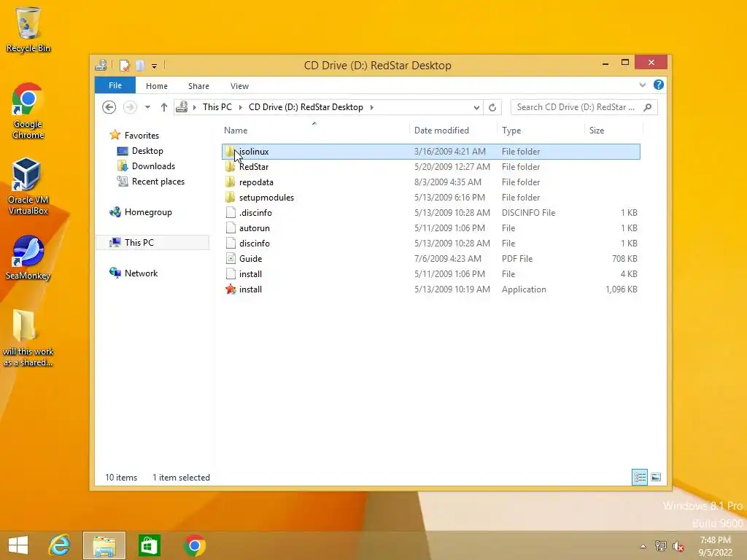Click the muted volume tray icon

point(678,546)
